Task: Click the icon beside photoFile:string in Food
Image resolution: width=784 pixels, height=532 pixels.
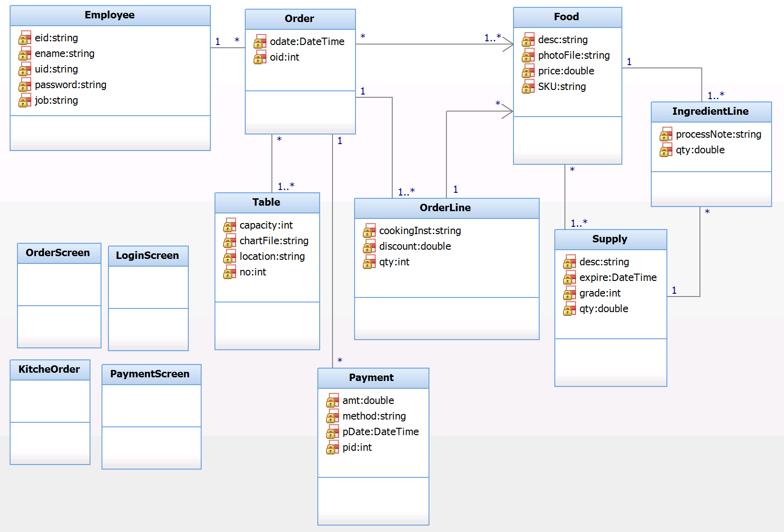Action: 528,56
